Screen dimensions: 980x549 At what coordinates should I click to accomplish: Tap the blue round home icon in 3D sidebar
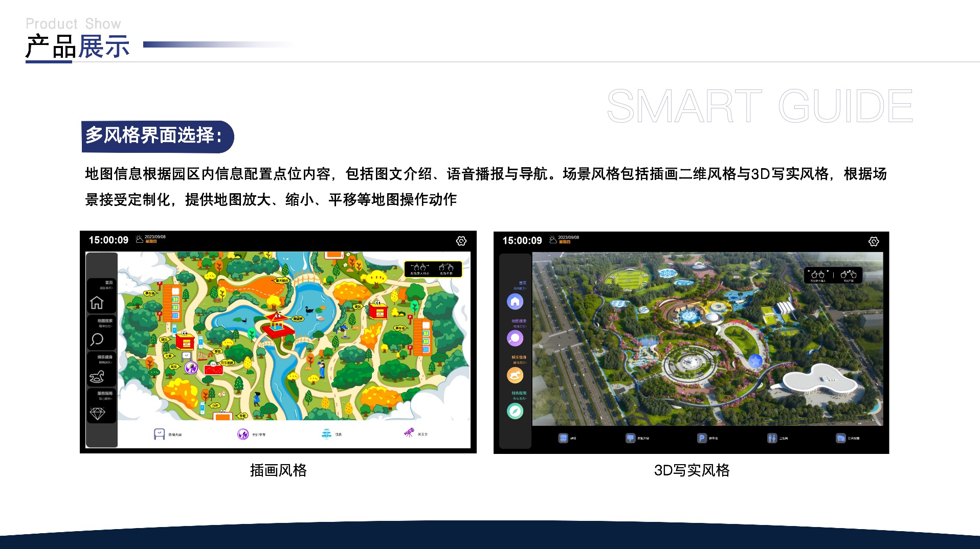pyautogui.click(x=515, y=302)
